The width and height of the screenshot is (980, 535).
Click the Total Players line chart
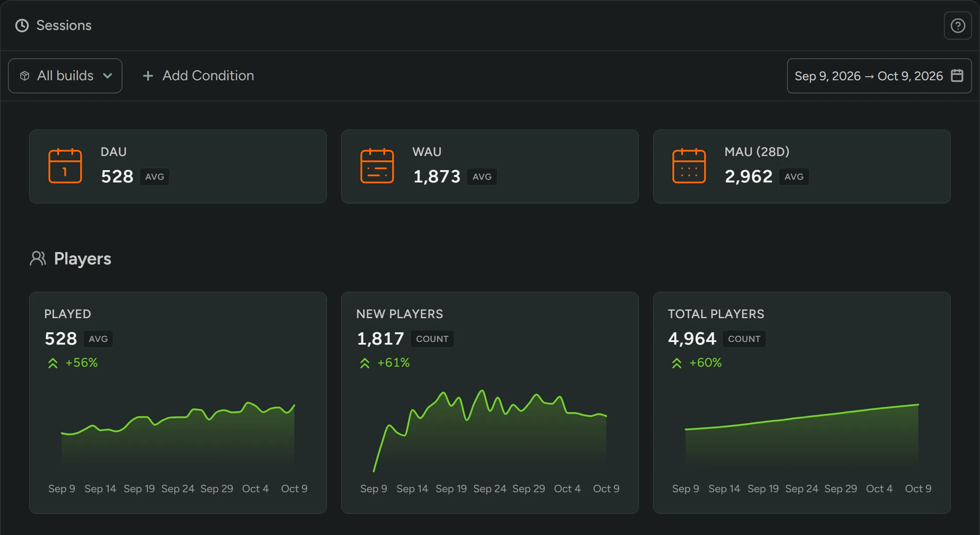pos(802,434)
